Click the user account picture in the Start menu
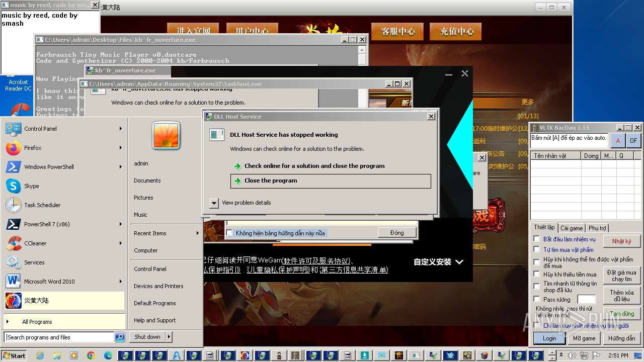Screen dimensions: 644x362 166,136
